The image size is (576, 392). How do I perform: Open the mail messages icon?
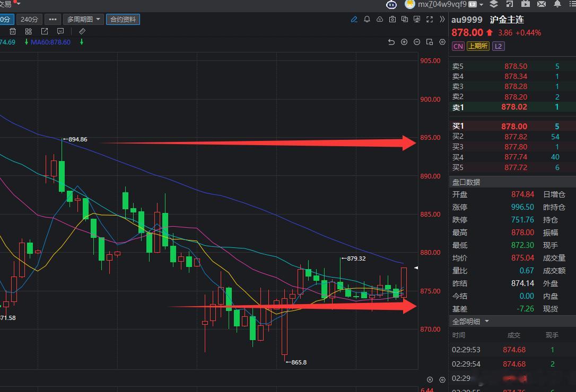[542, 4]
